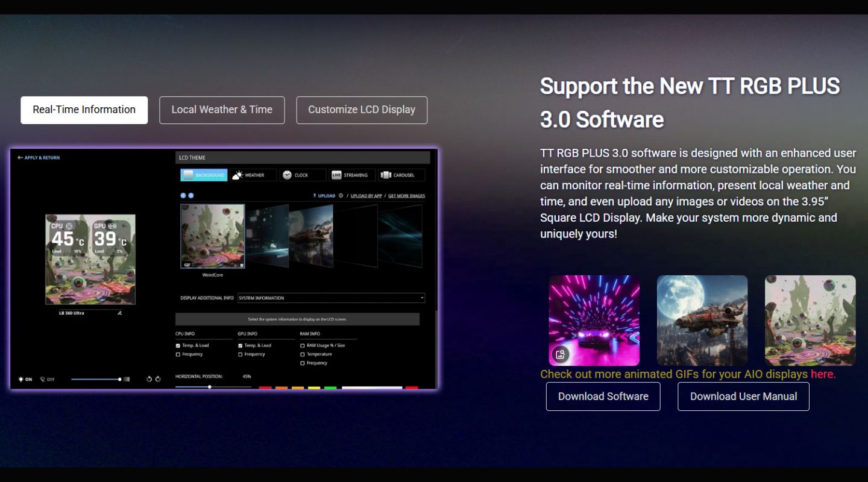Enable RAM Usage % / Size checkbox
The width and height of the screenshot is (868, 482).
(302, 346)
